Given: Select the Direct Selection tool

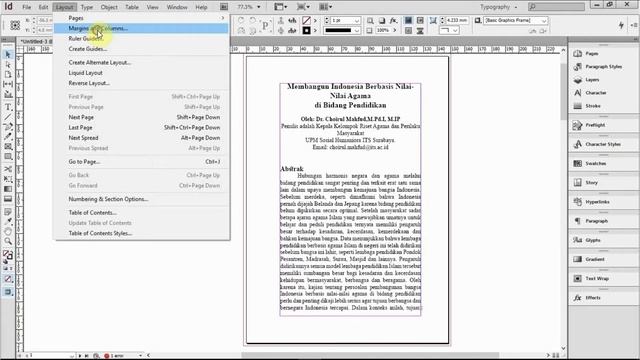Looking at the screenshot, I should [8, 64].
